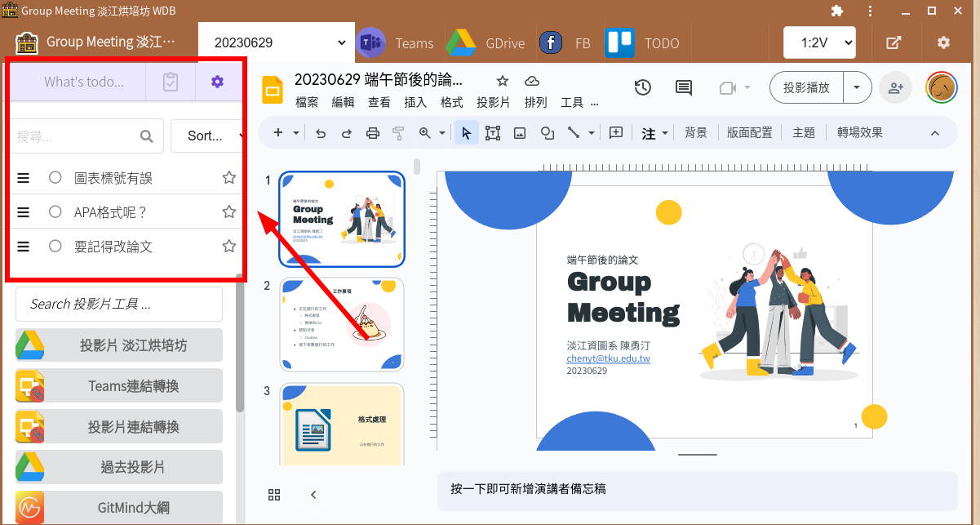This screenshot has height=525, width=980.
Task: Collapse the filmstrip panel arrow
Action: pyautogui.click(x=313, y=495)
